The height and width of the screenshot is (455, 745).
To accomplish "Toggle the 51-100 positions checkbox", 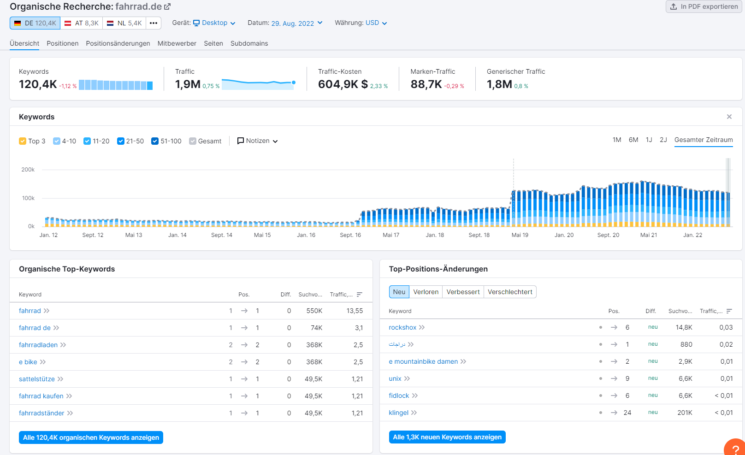I will click(x=155, y=141).
